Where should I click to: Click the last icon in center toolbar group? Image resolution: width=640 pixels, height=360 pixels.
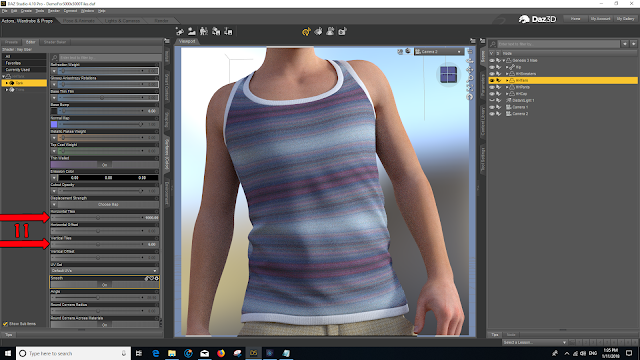342,31
